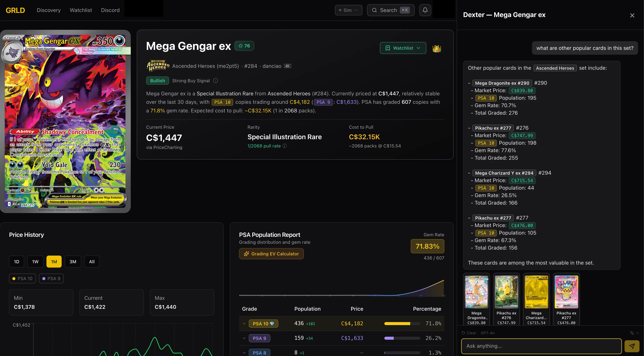Add Mega Gengar ex to Watchlist
This screenshot has height=356, width=644.
(x=403, y=48)
